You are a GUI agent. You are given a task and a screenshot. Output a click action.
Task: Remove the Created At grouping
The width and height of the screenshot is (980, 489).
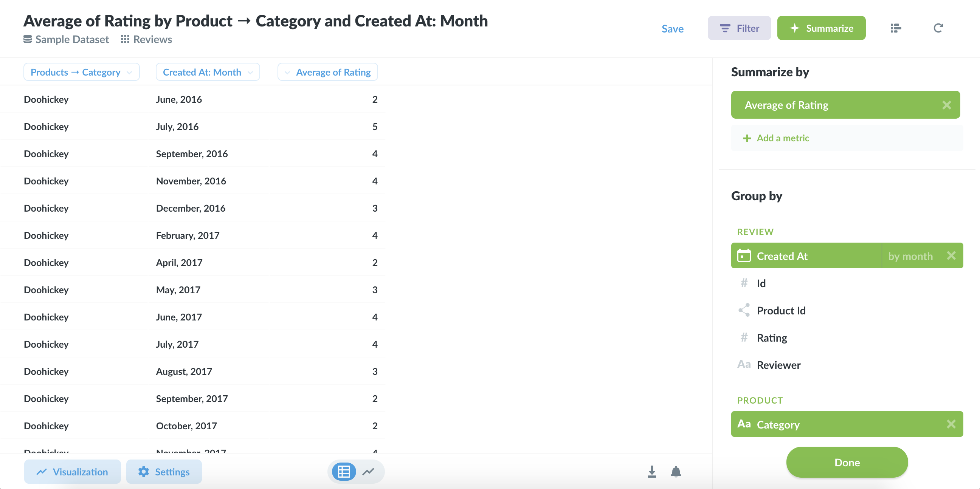click(952, 255)
